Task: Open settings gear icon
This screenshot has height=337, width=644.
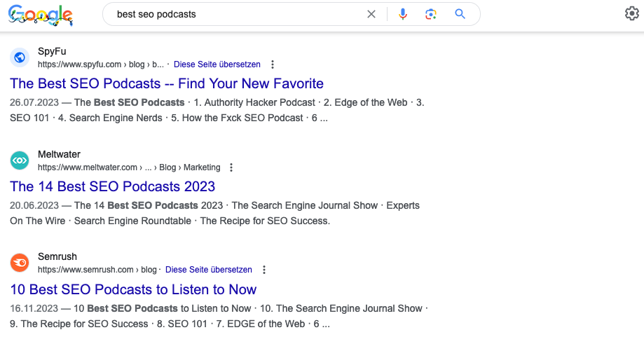Action: tap(631, 14)
